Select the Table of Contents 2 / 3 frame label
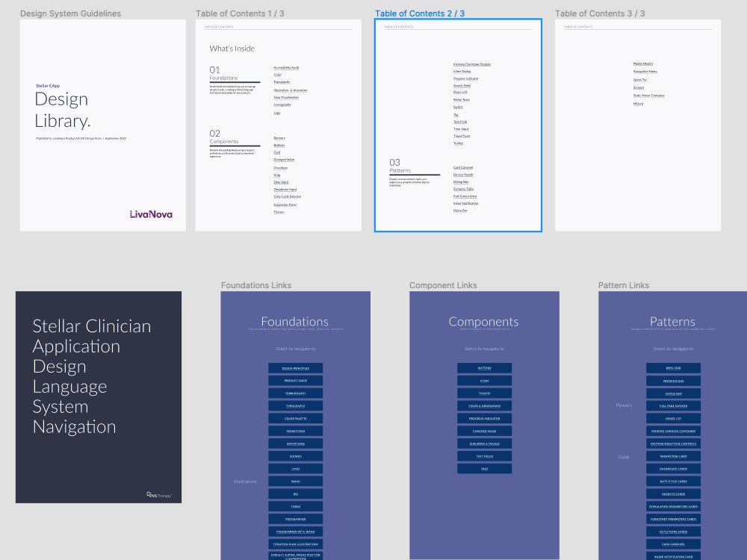 click(419, 13)
